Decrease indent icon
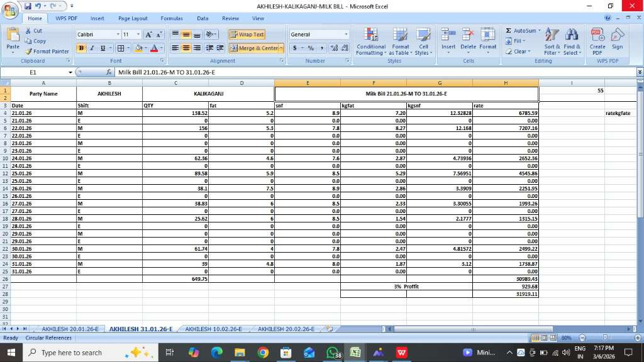 tap(209, 48)
